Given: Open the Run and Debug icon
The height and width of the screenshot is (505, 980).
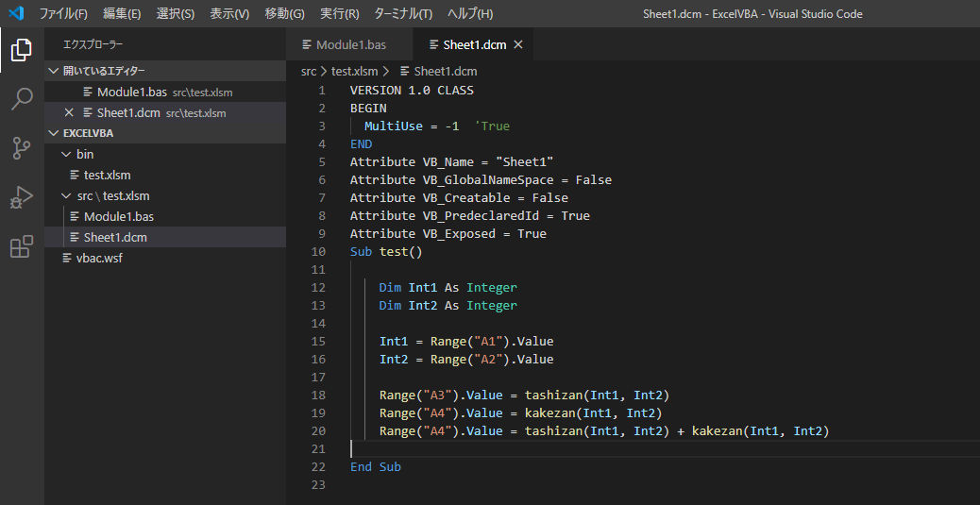Looking at the screenshot, I should 22,197.
